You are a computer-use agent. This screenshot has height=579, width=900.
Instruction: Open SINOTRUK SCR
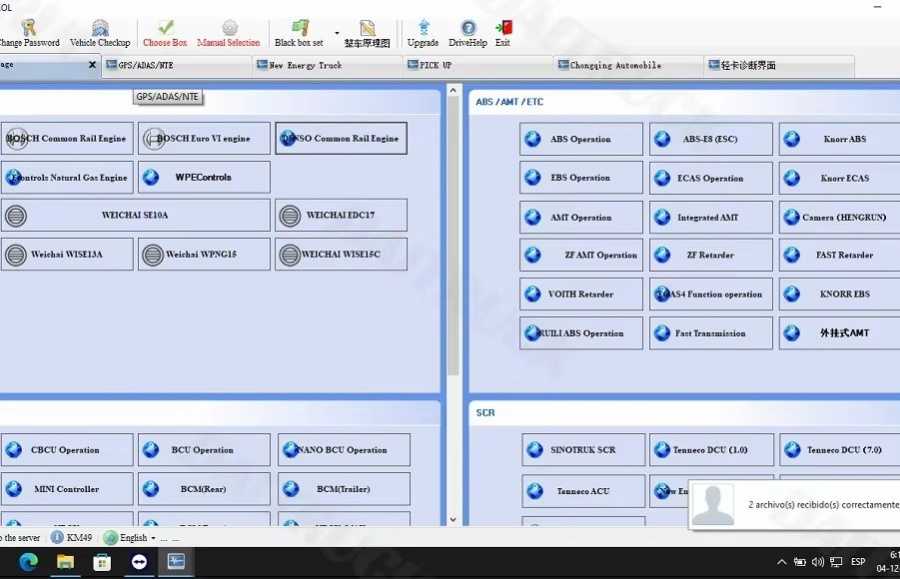tap(583, 450)
